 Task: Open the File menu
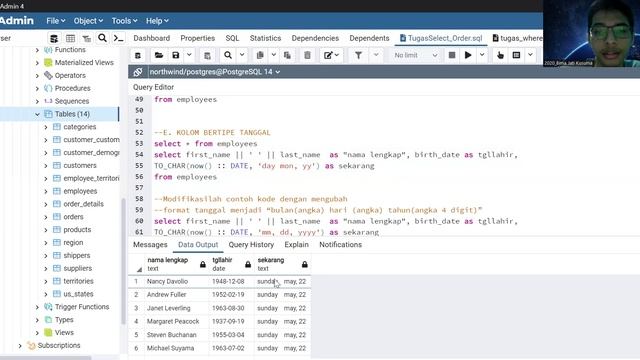[56, 21]
